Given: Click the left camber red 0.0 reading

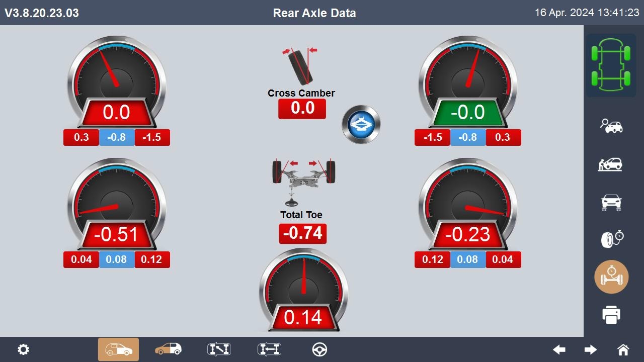Looking at the screenshot, I should click(x=116, y=113).
